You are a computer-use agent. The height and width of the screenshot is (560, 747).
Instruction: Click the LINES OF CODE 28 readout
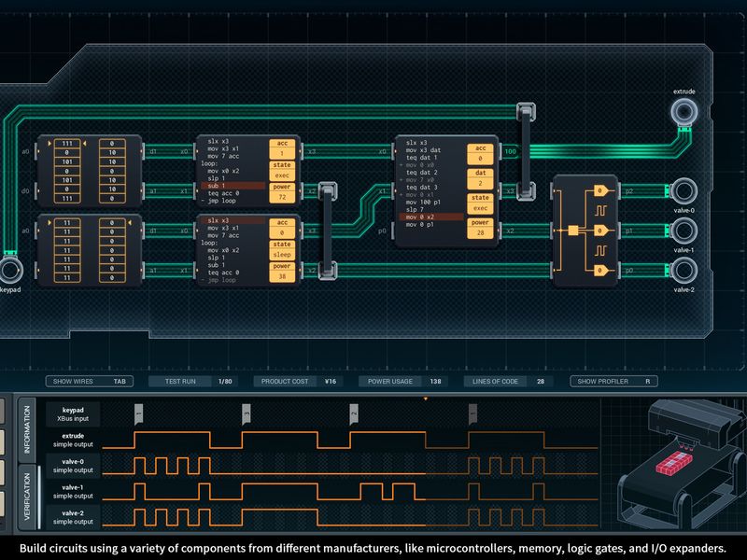tap(508, 382)
